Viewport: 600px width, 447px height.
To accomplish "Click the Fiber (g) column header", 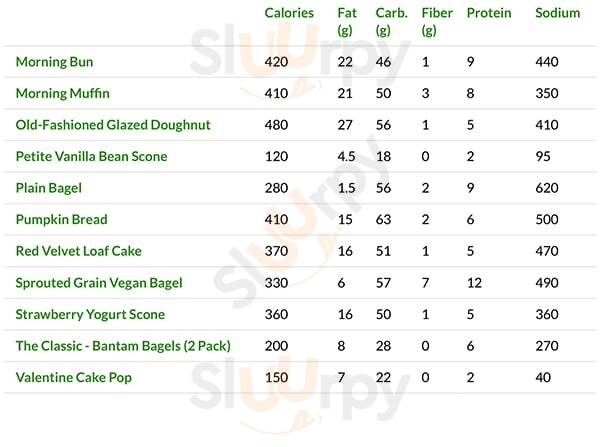I will [x=437, y=21].
